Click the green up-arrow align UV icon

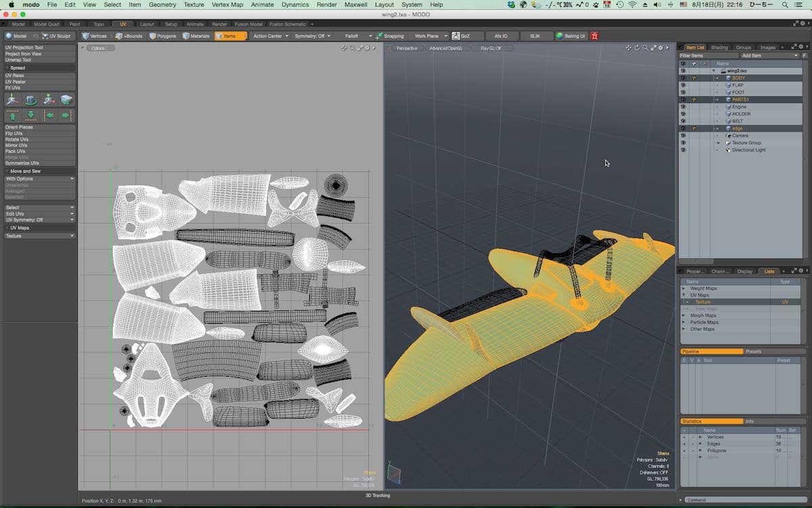coord(13,115)
